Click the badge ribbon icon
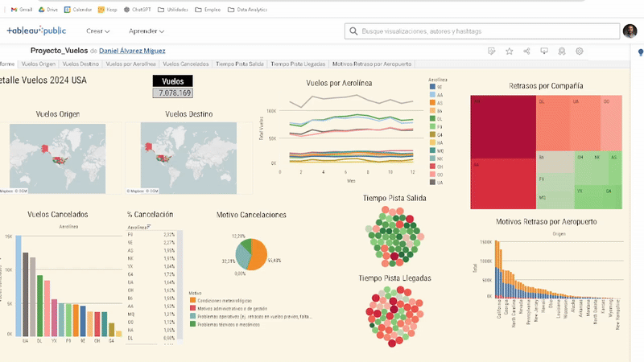 pos(562,51)
